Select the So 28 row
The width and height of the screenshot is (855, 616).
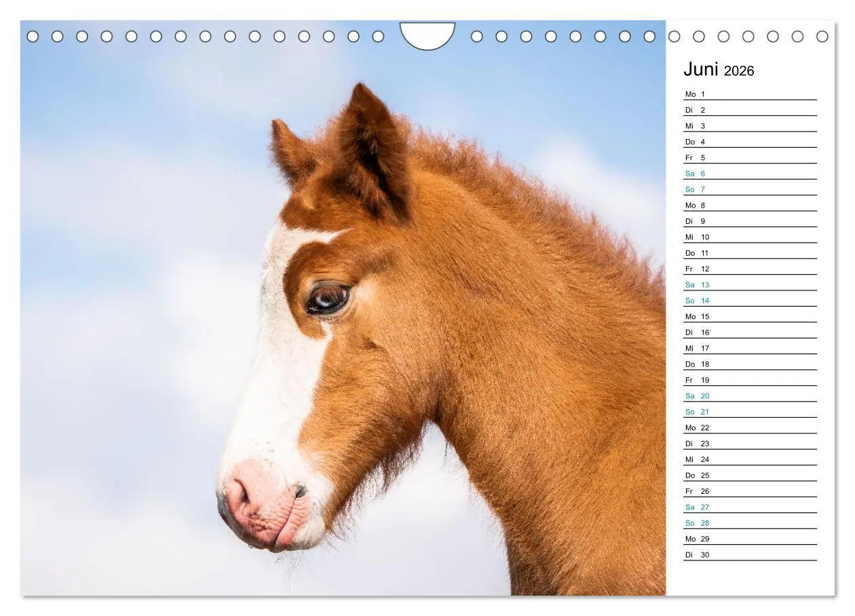[x=750, y=523]
